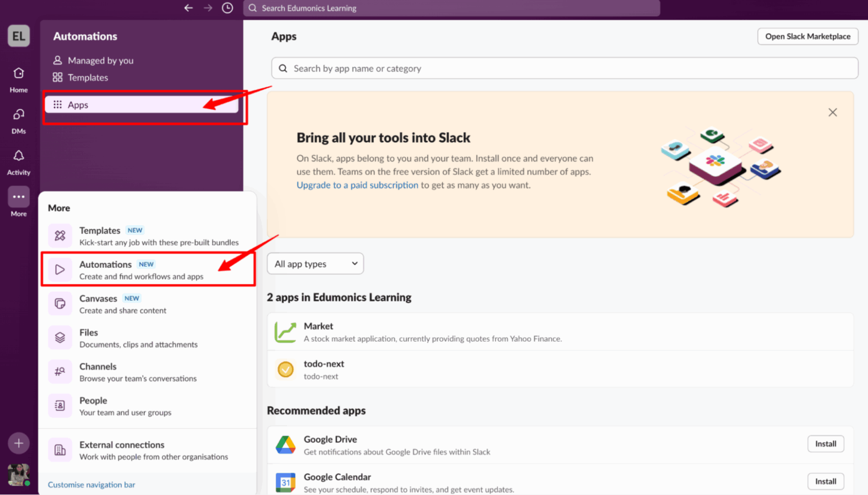
Task: Click Open Slack Marketplace button
Action: pos(808,37)
